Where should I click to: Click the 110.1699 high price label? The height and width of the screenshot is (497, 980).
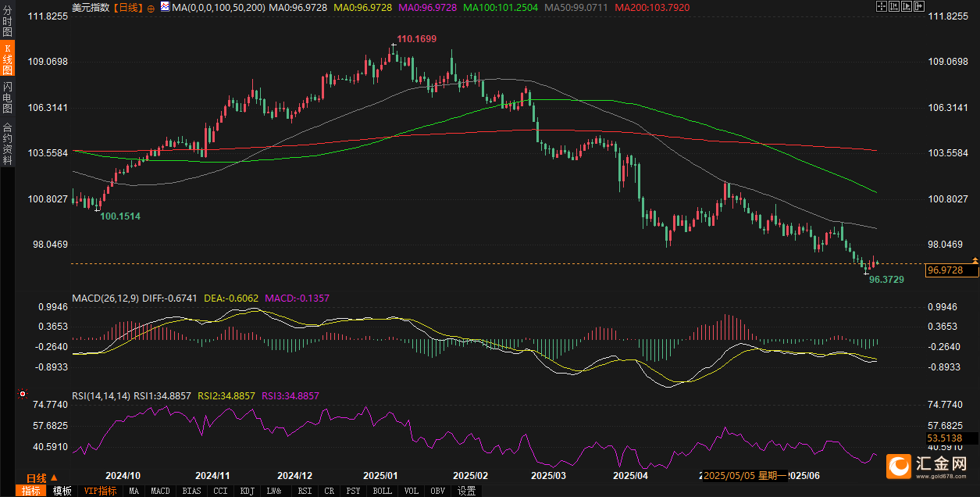click(x=417, y=38)
